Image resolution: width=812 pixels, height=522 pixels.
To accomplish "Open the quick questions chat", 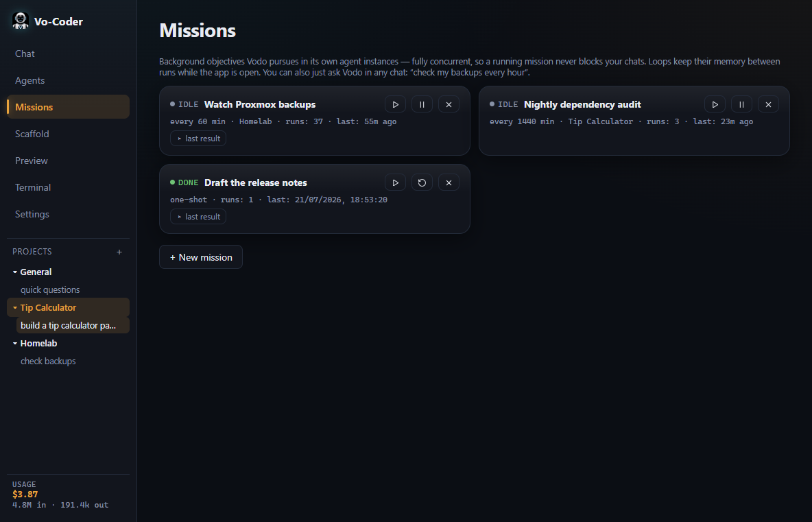I will [50, 290].
